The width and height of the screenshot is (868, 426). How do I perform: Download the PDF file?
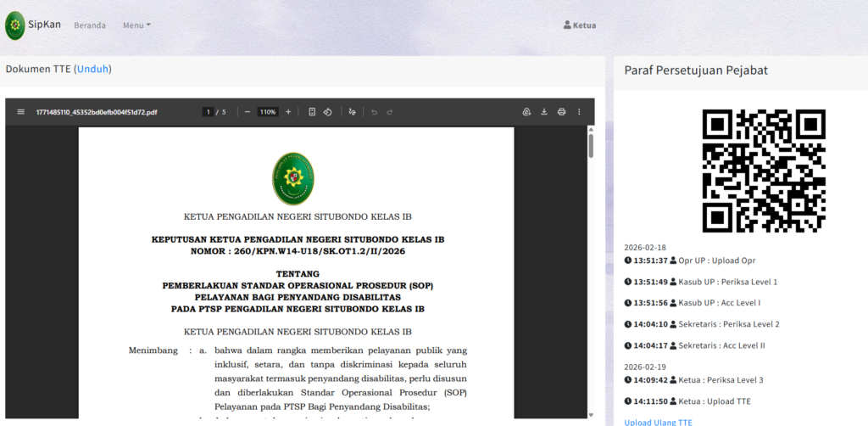pos(543,112)
